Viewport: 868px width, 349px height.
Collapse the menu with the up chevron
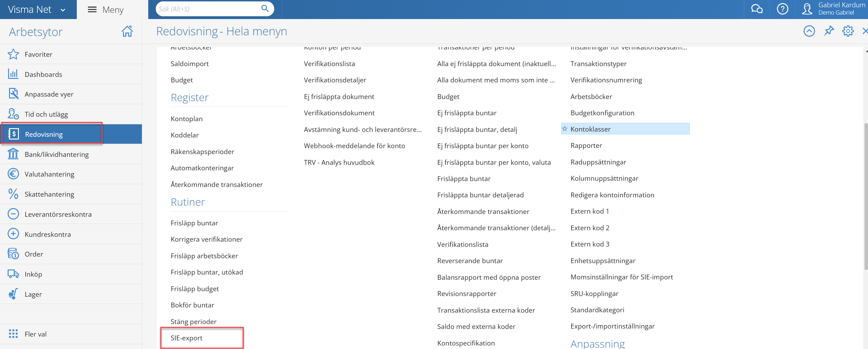click(809, 31)
